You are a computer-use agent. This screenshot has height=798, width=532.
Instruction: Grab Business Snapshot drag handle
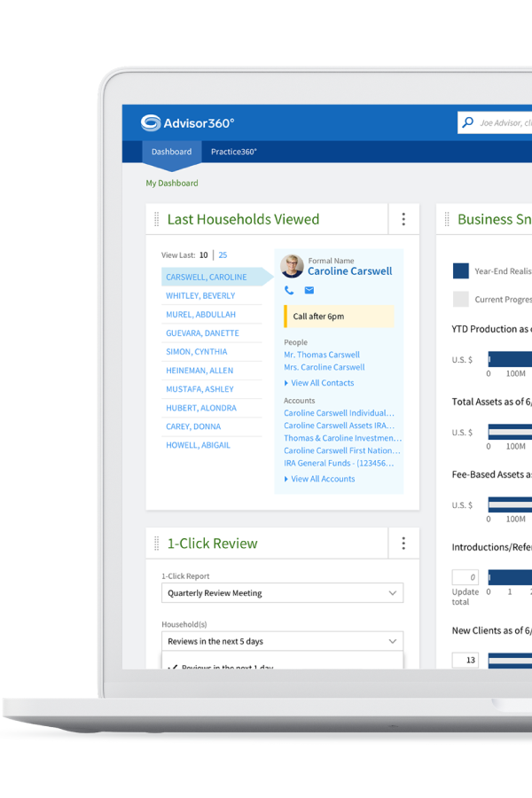click(x=447, y=219)
